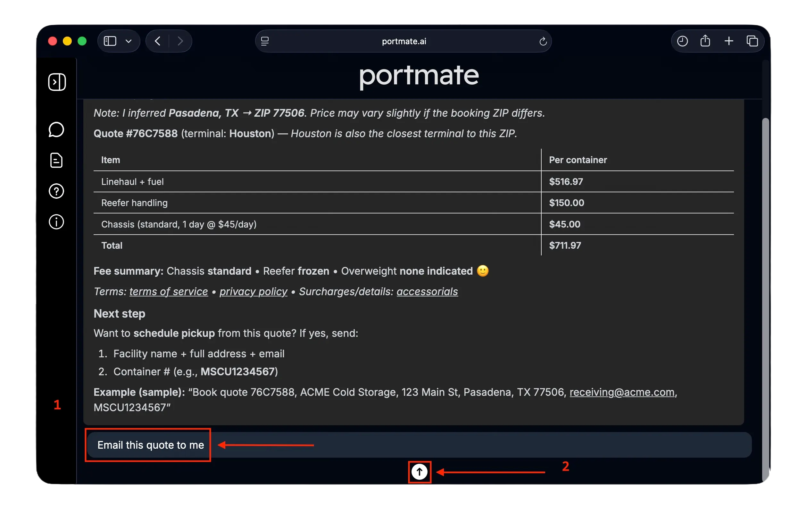Click the 'Next step' heading
The height and width of the screenshot is (532, 807).
click(x=120, y=313)
